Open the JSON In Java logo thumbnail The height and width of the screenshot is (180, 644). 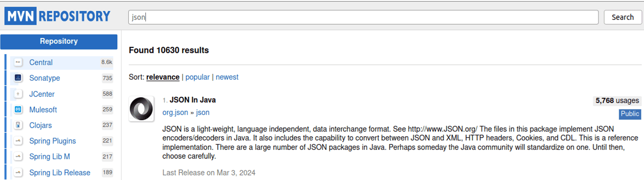point(141,109)
